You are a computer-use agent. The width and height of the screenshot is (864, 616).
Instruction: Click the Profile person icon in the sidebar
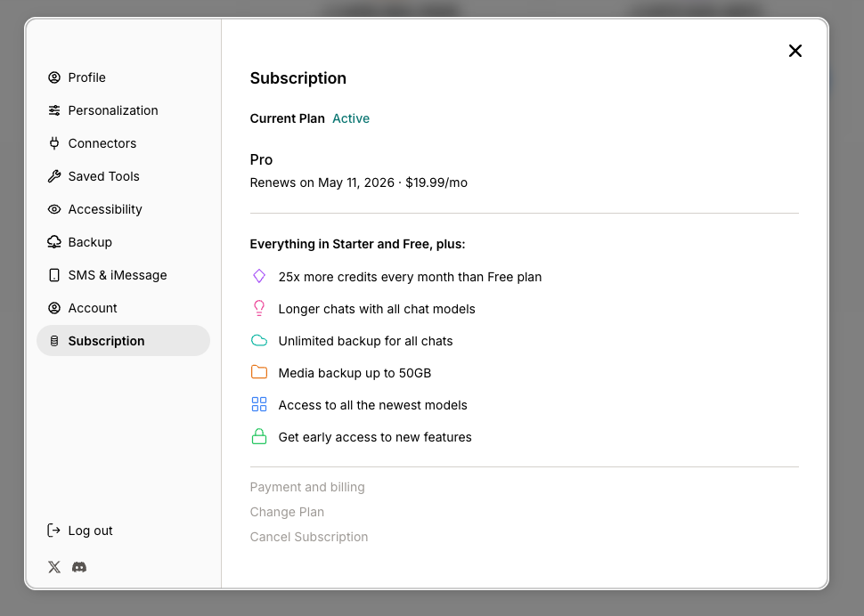[x=54, y=77]
